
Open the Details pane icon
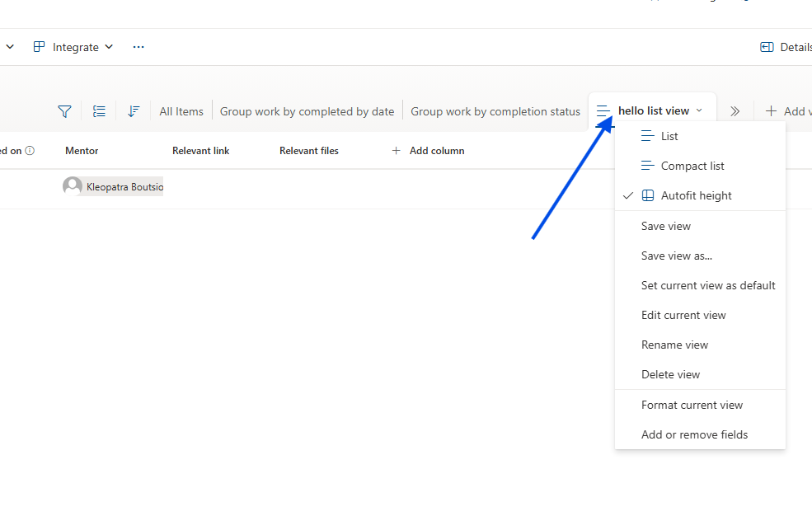(767, 47)
